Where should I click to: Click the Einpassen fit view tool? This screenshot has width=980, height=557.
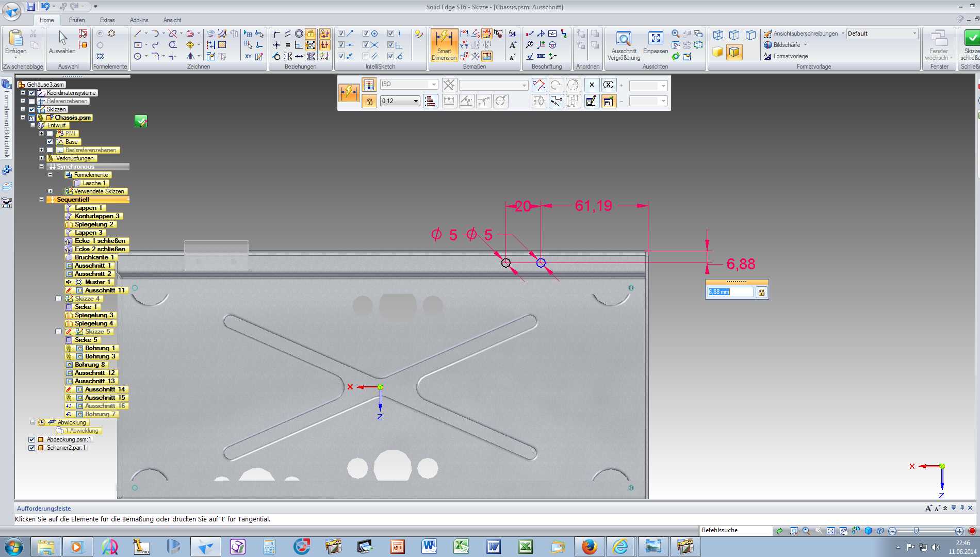[x=656, y=42]
